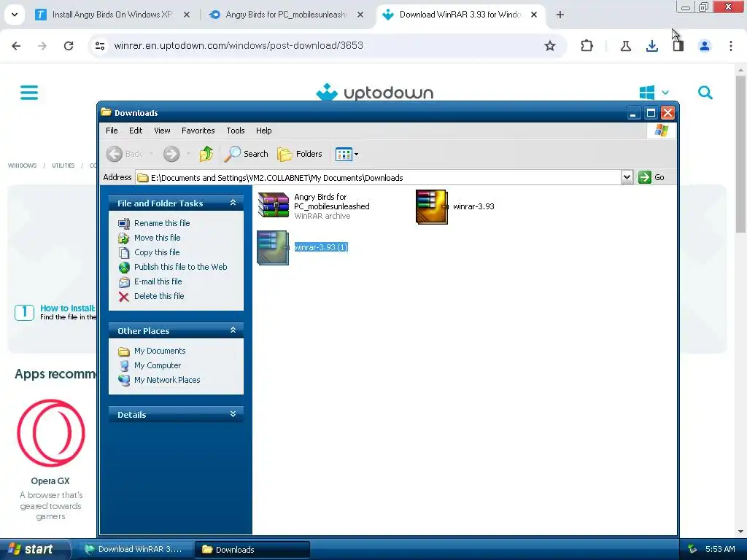The image size is (747, 560).
Task: Click the Windows Start button
Action: click(35, 549)
